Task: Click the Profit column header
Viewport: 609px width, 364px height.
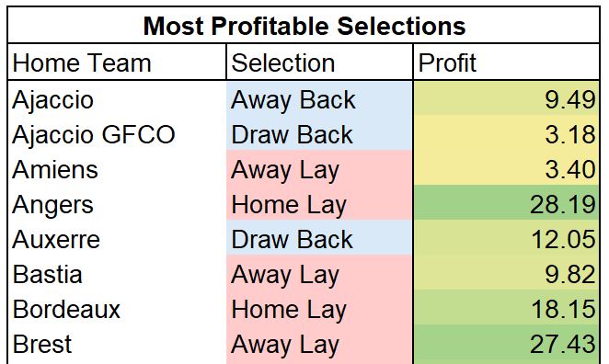Action: [x=507, y=63]
